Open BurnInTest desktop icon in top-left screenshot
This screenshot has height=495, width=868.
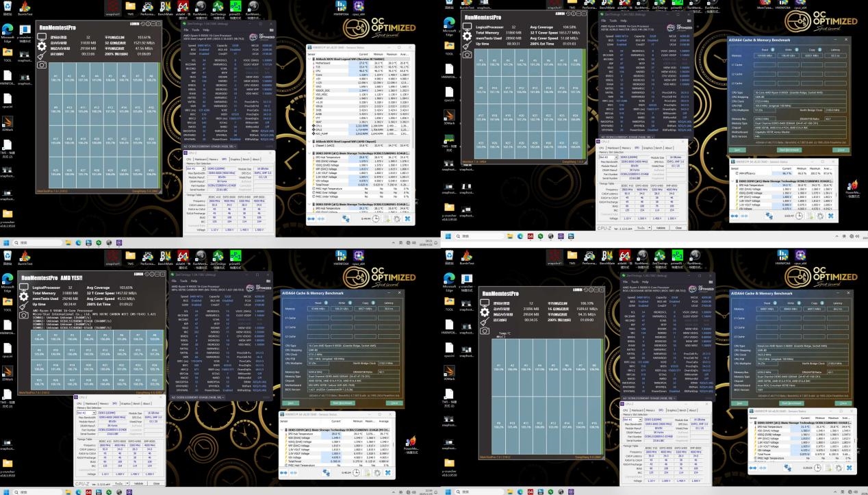tap(25, 8)
